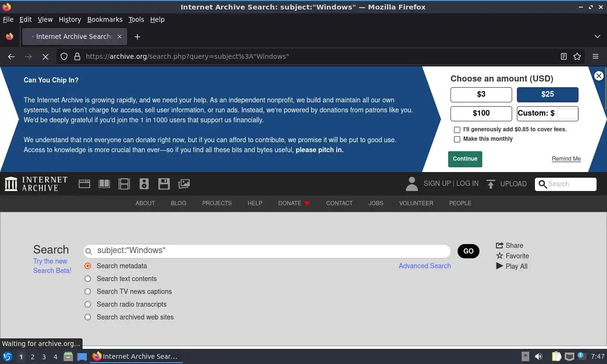The height and width of the screenshot is (364, 607).
Task: Click the Custom amount input field
Action: pyautogui.click(x=567, y=113)
